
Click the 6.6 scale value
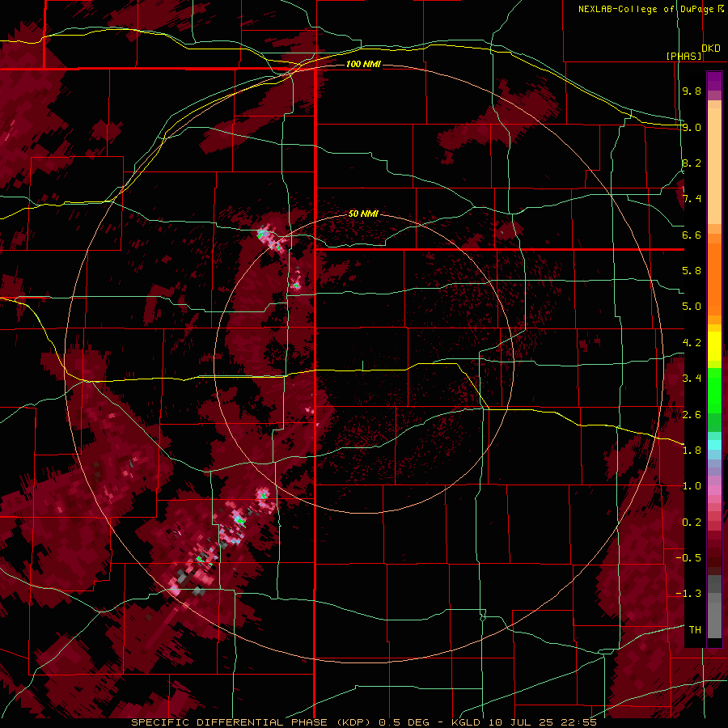(x=692, y=235)
